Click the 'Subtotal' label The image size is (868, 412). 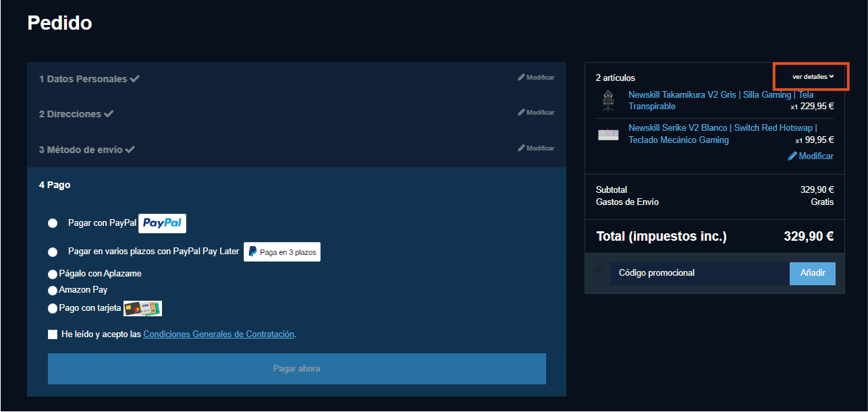pyautogui.click(x=612, y=189)
